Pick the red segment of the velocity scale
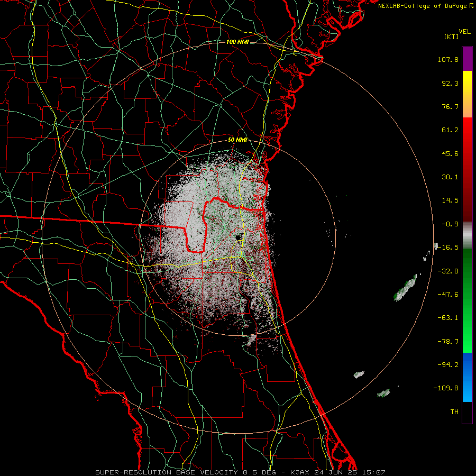The width and height of the screenshot is (476, 476). [467, 169]
